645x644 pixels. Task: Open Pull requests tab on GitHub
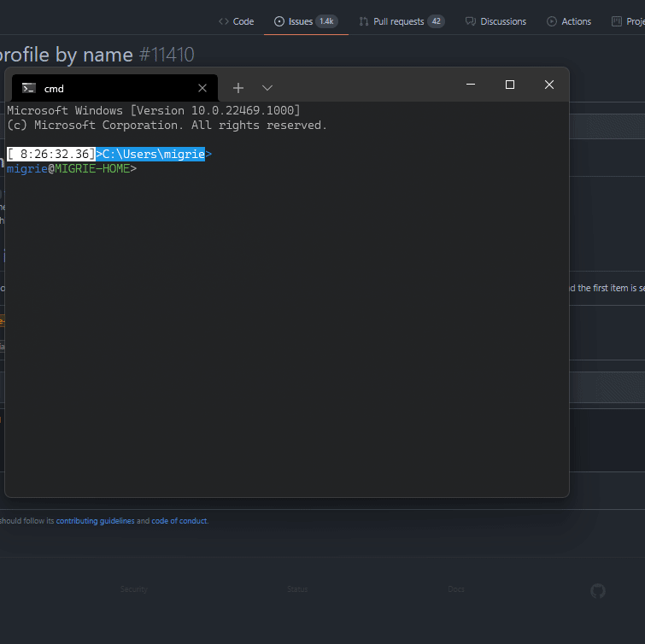[x=401, y=21]
